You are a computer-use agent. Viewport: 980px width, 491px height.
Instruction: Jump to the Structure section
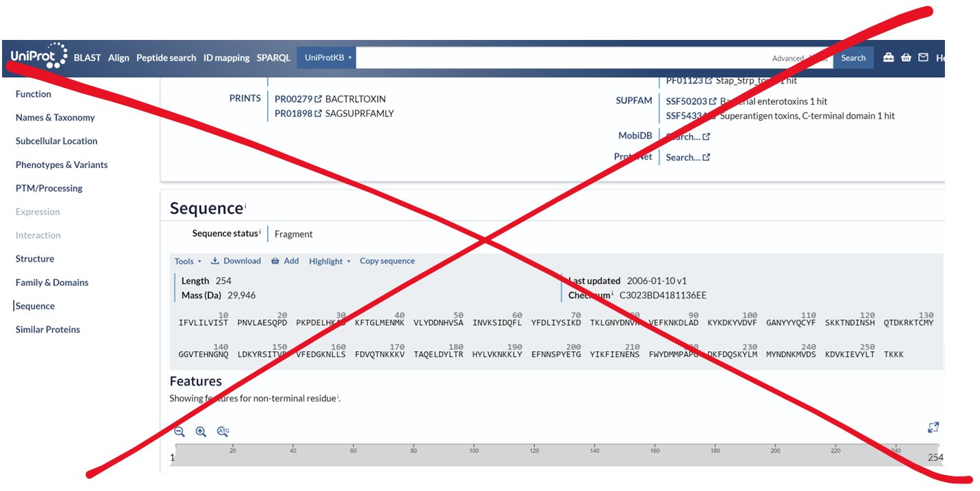tap(35, 259)
